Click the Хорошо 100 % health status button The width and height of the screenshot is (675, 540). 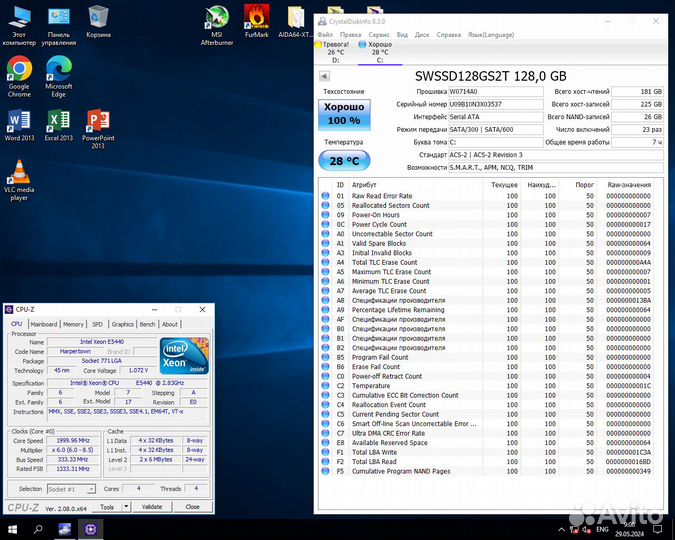coord(344,115)
